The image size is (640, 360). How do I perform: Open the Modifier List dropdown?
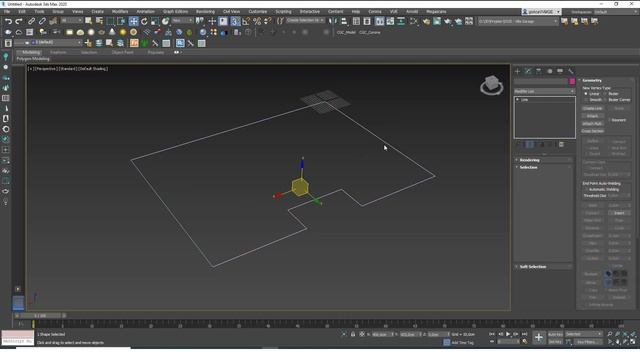(544, 91)
